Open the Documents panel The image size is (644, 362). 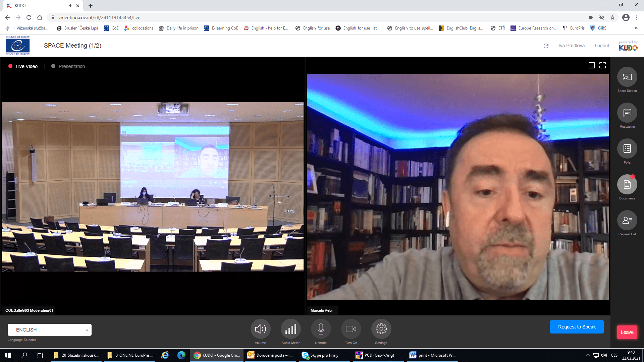click(627, 185)
